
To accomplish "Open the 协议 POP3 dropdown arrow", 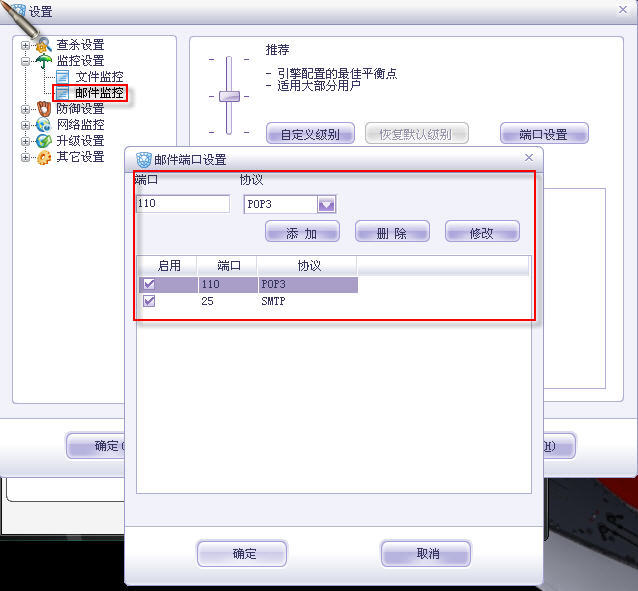I will coord(326,204).
